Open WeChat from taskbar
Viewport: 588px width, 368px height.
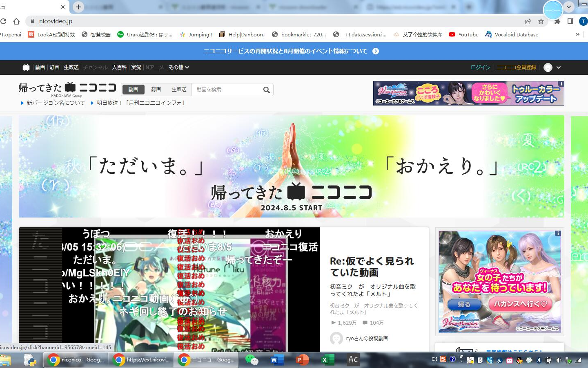(252, 360)
